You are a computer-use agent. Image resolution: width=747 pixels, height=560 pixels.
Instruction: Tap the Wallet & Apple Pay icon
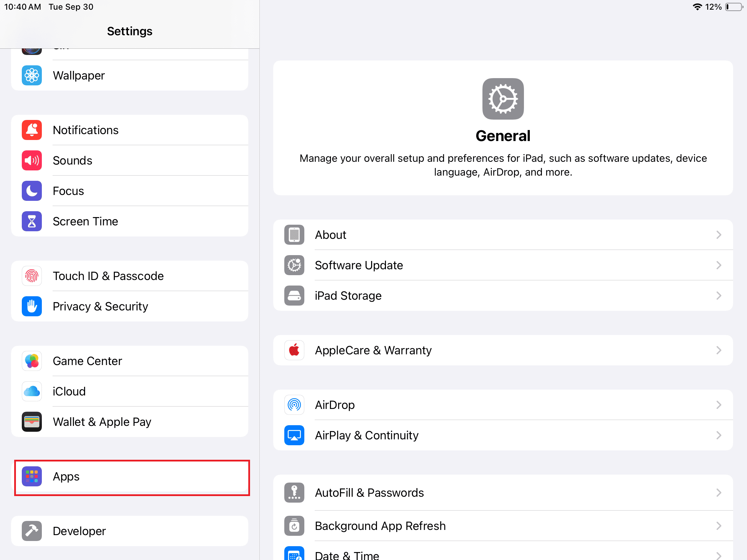pyautogui.click(x=32, y=422)
